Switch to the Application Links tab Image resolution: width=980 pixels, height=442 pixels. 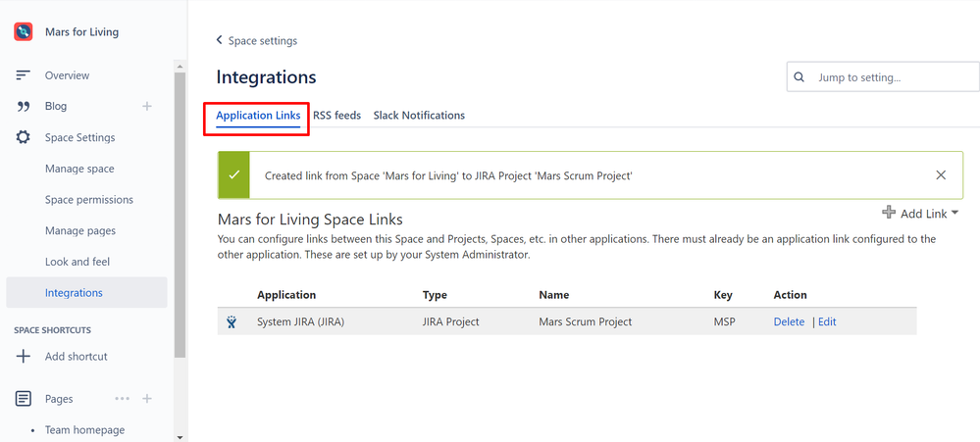tap(258, 116)
